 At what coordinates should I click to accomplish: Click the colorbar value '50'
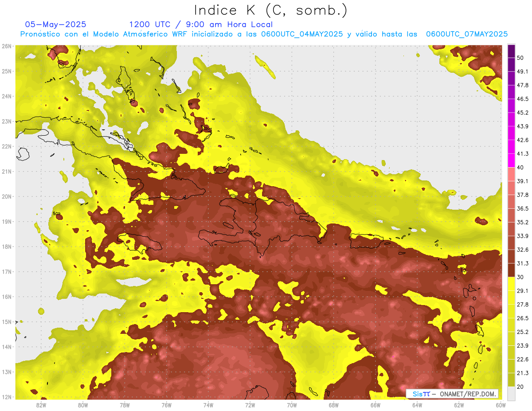tap(520, 58)
